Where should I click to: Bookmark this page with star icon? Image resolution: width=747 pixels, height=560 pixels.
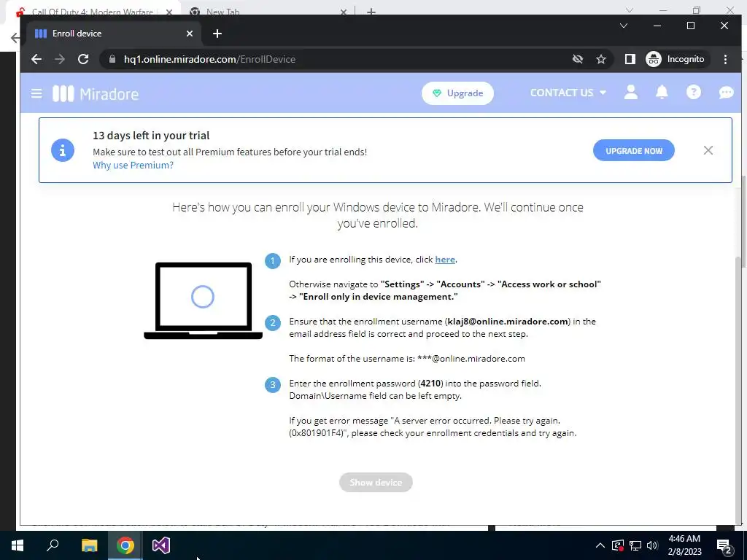click(601, 59)
